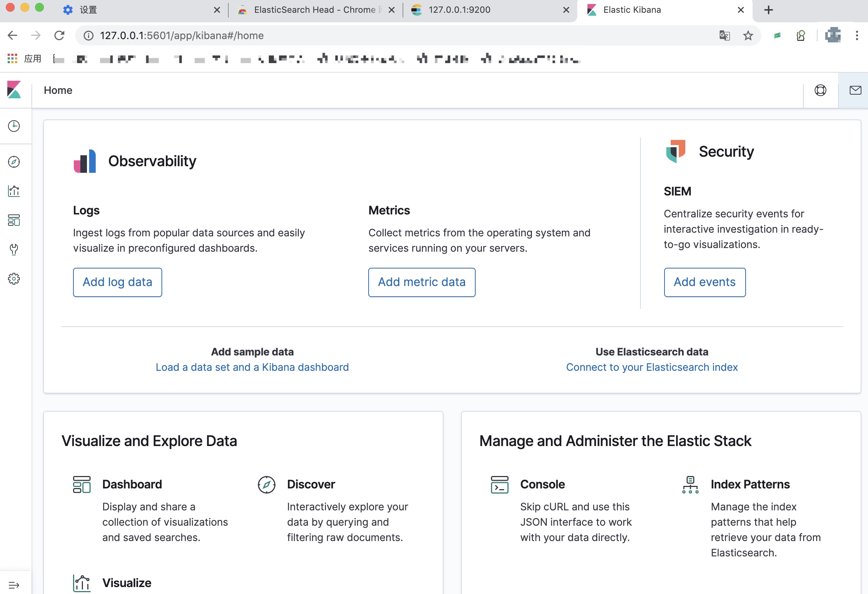
Task: Click Add metric data button
Action: (x=422, y=282)
